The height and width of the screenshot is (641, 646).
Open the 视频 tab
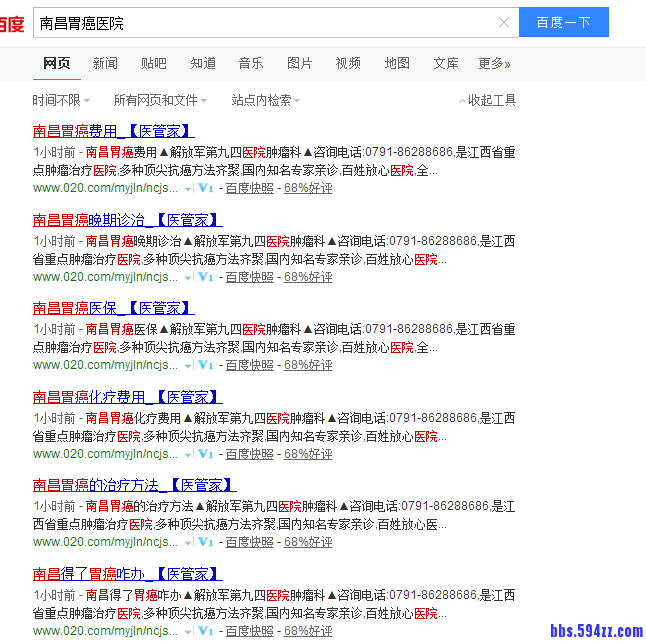coord(348,63)
